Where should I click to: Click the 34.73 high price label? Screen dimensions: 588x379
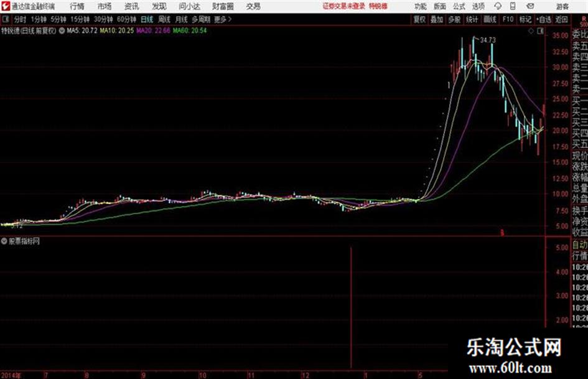click(487, 40)
